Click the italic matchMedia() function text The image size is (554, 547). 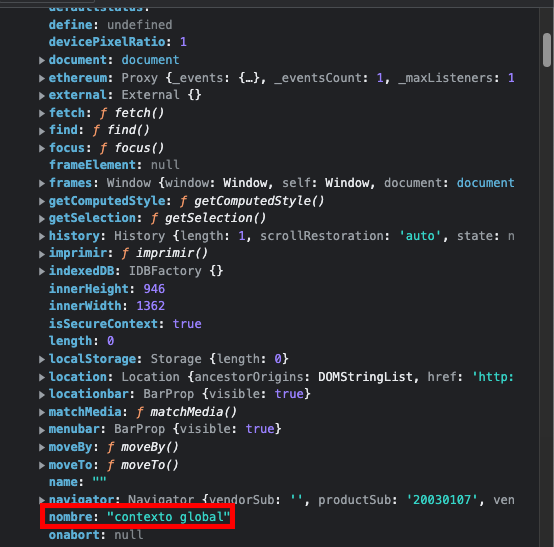[x=193, y=412]
